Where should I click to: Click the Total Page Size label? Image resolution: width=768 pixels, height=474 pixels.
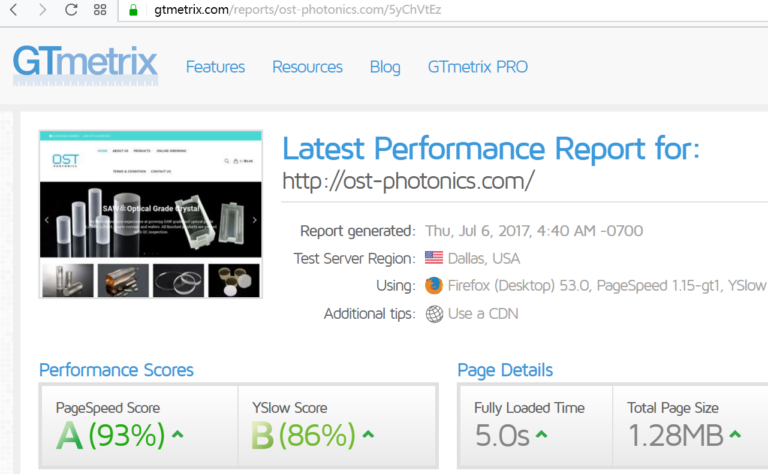(x=673, y=408)
